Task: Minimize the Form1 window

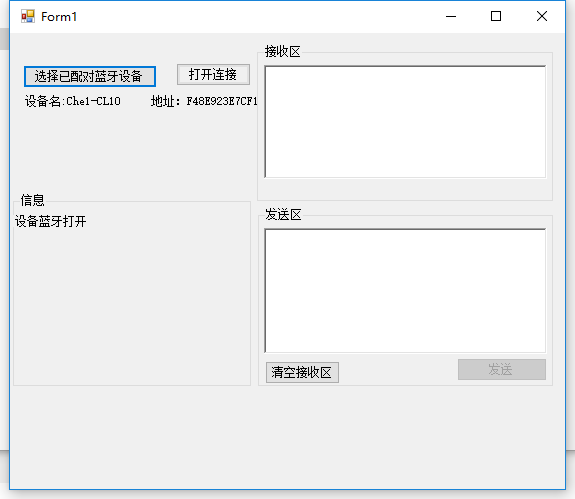Action: pos(451,16)
